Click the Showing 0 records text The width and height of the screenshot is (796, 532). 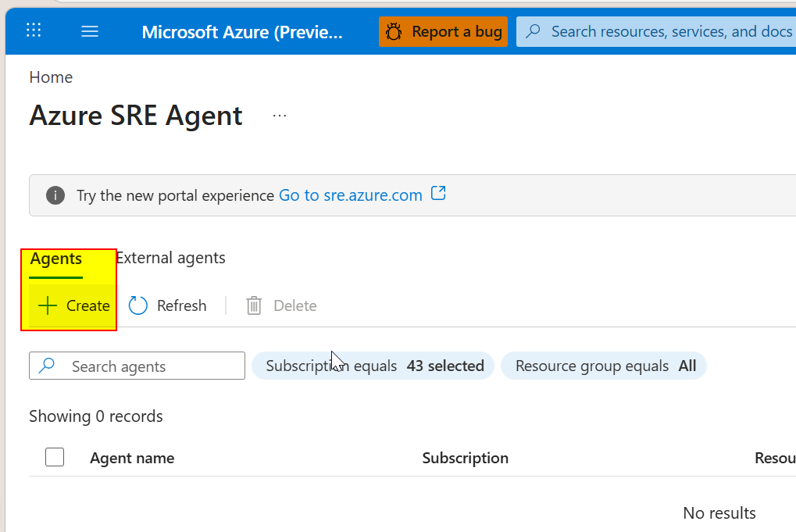click(96, 416)
